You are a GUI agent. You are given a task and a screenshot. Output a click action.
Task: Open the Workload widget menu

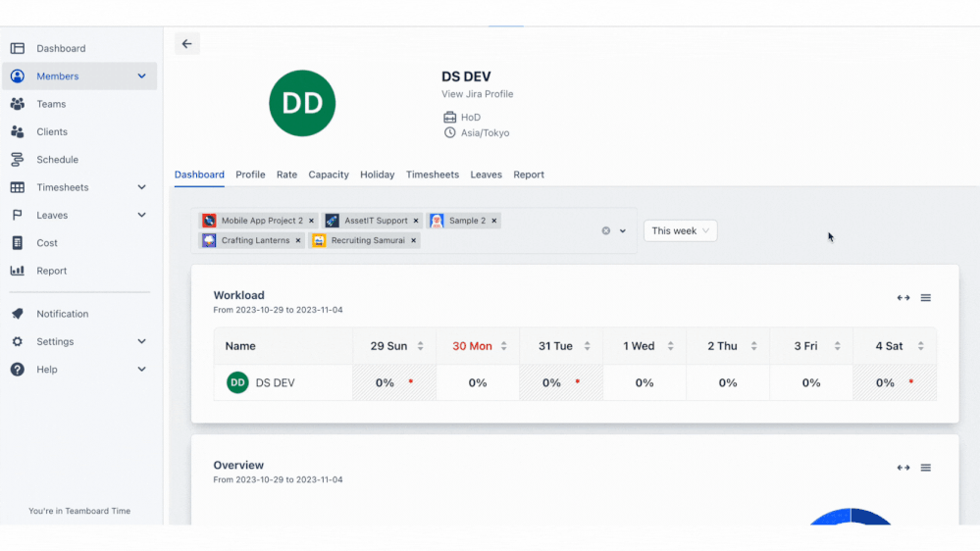point(926,298)
